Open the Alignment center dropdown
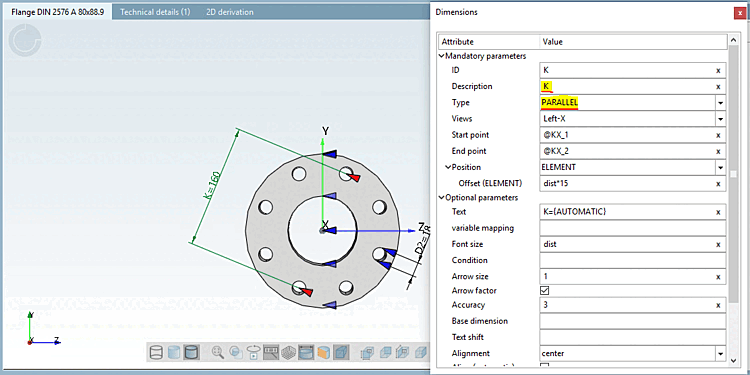 point(720,353)
